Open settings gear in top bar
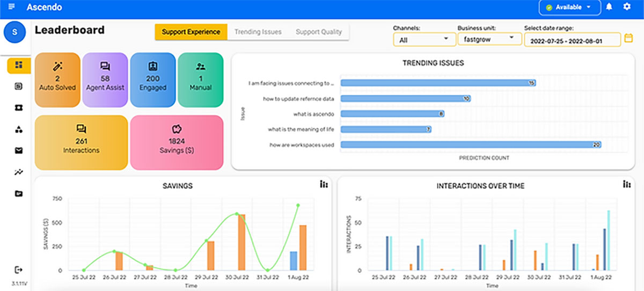This screenshot has width=644, height=291. 627,7
